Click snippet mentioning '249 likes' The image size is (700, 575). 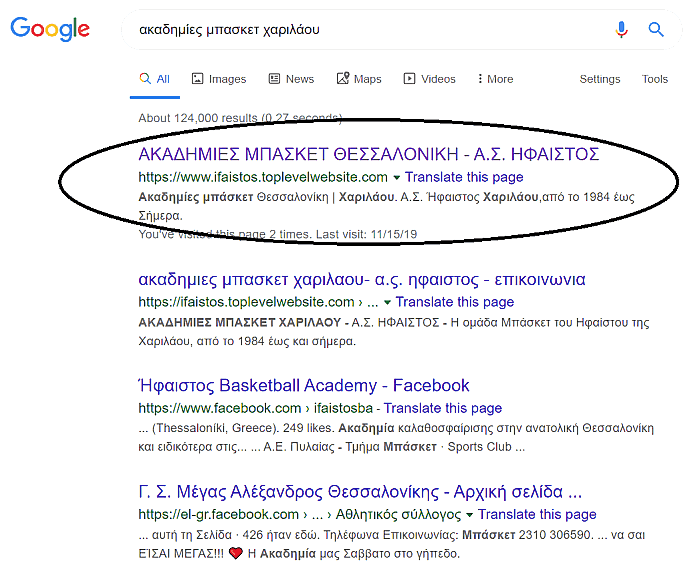click(396, 438)
